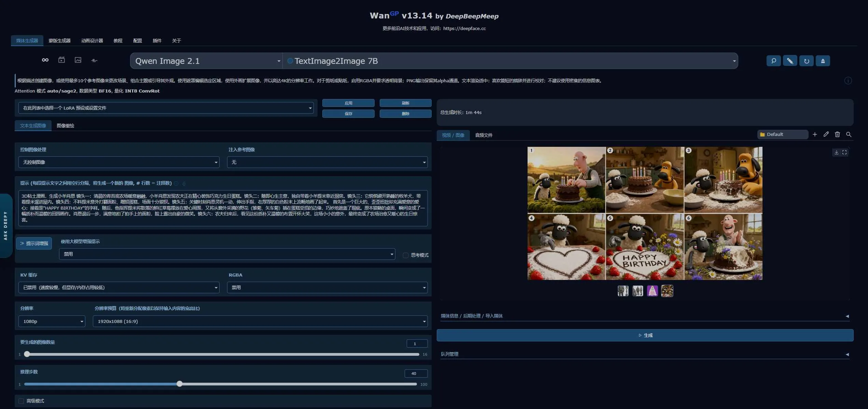Open the 注入参考图像 dropdown
This screenshot has width=868, height=409.
(327, 162)
